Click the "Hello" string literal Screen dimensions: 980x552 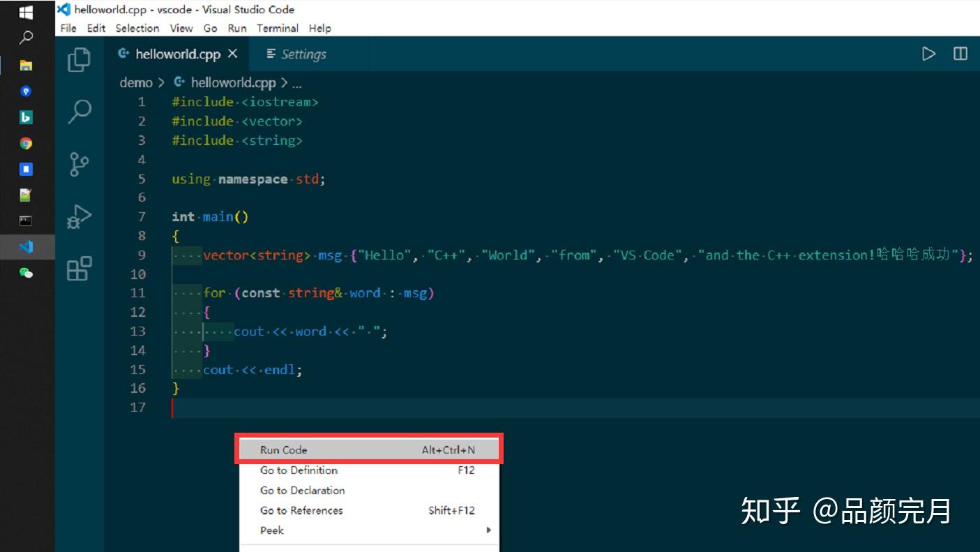coord(384,255)
